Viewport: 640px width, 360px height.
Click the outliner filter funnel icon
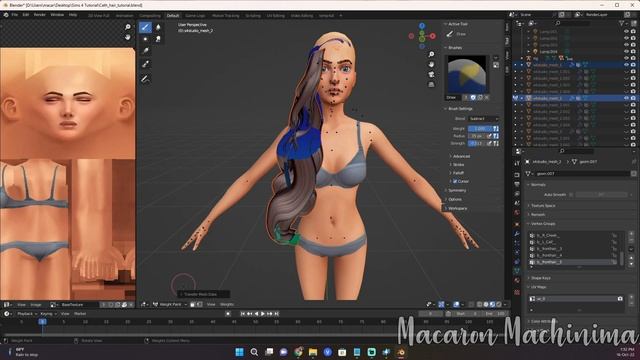pyautogui.click(x=622, y=23)
